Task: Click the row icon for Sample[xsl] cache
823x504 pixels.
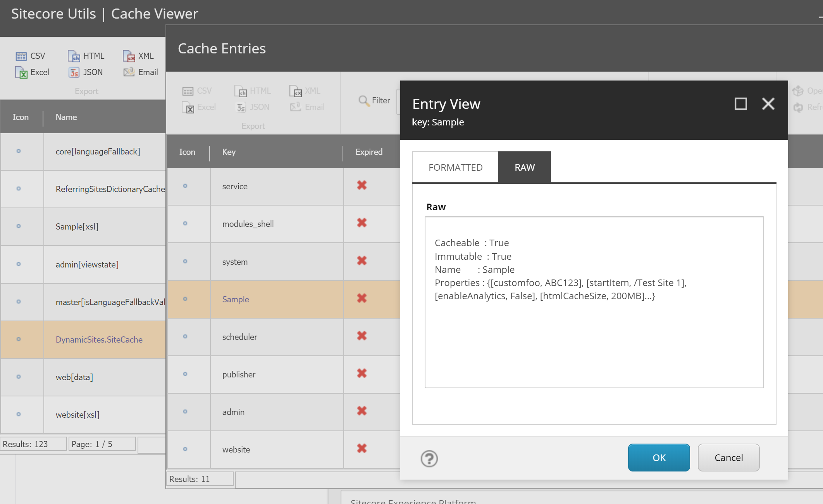Action: [x=19, y=226]
